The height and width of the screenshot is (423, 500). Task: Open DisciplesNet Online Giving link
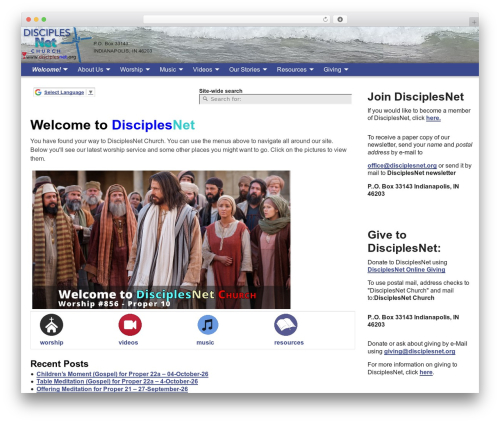click(406, 270)
